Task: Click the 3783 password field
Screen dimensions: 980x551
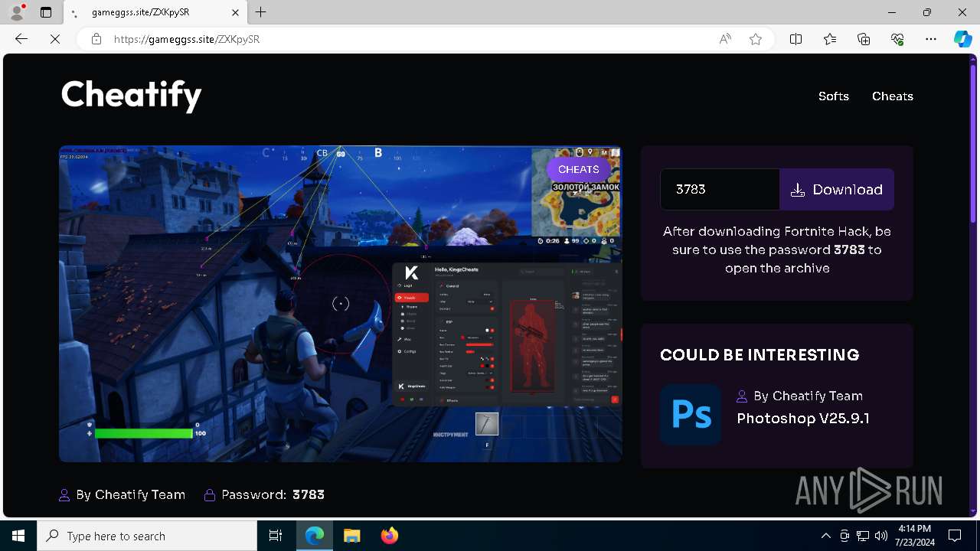Action: pos(720,190)
